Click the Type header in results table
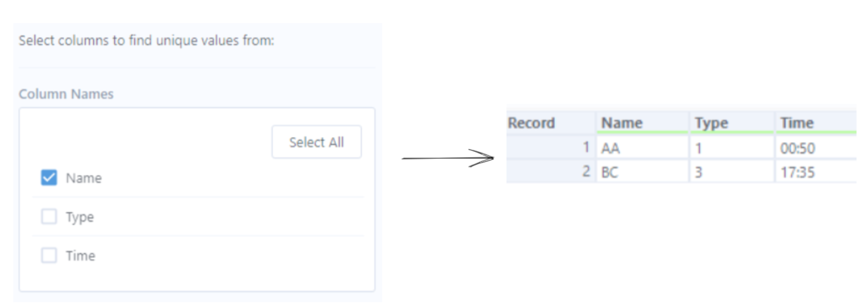 [x=711, y=123]
